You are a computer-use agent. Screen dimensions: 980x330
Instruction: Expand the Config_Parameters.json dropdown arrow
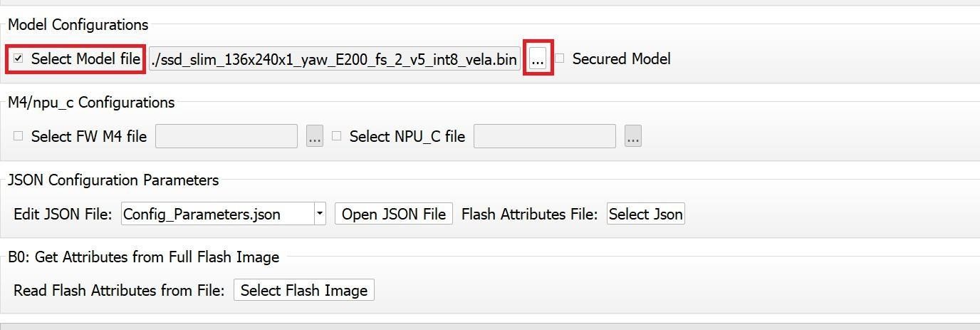(320, 214)
